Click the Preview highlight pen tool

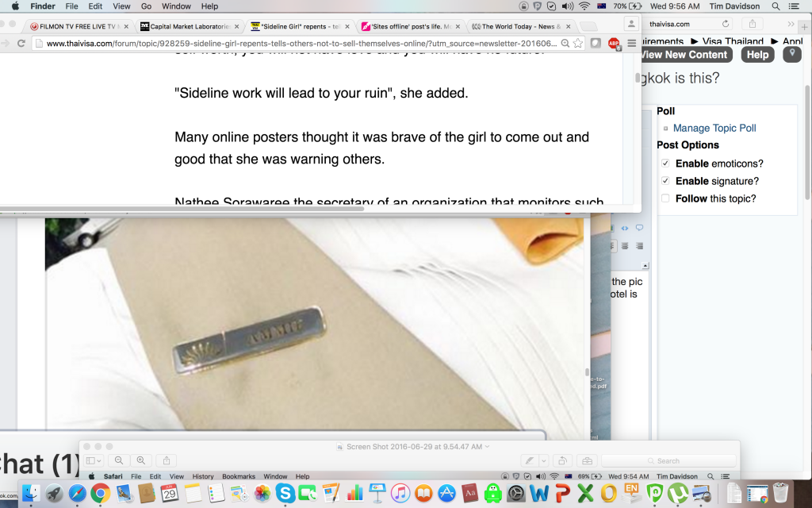[529, 460]
